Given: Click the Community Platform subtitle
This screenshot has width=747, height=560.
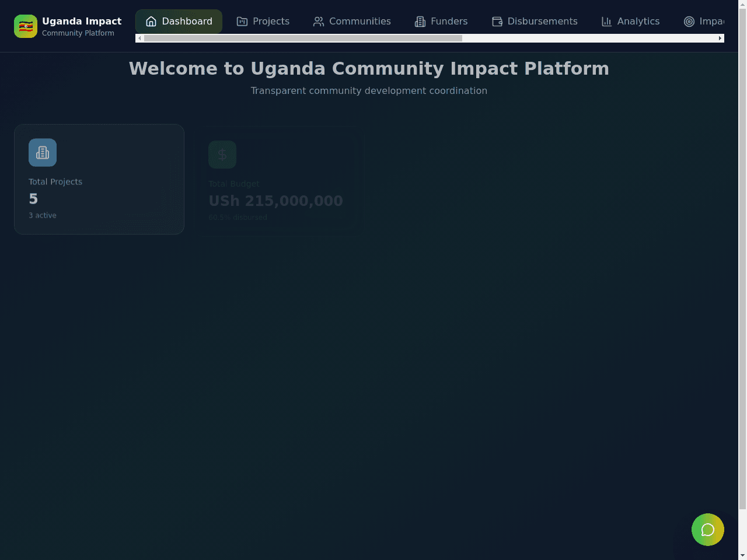Looking at the screenshot, I should click(78, 33).
